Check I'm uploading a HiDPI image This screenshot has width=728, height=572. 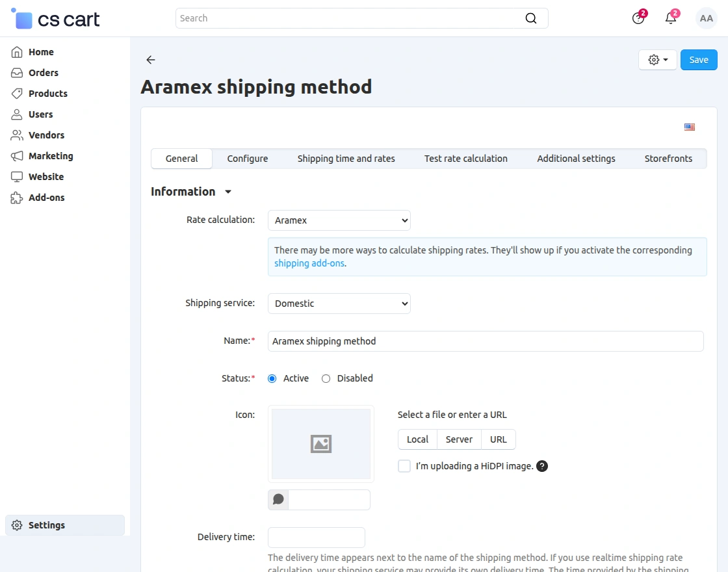pos(404,466)
